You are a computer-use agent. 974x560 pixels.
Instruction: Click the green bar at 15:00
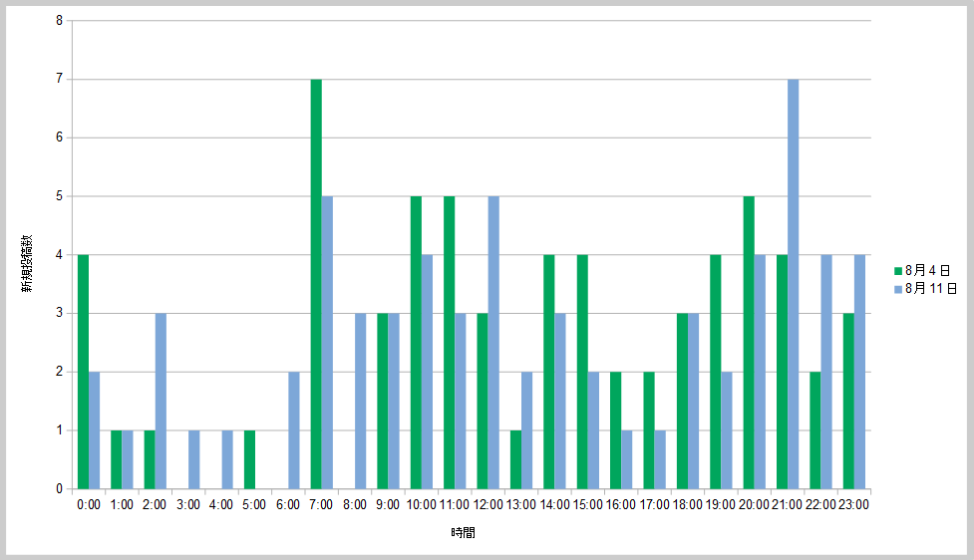[582, 372]
